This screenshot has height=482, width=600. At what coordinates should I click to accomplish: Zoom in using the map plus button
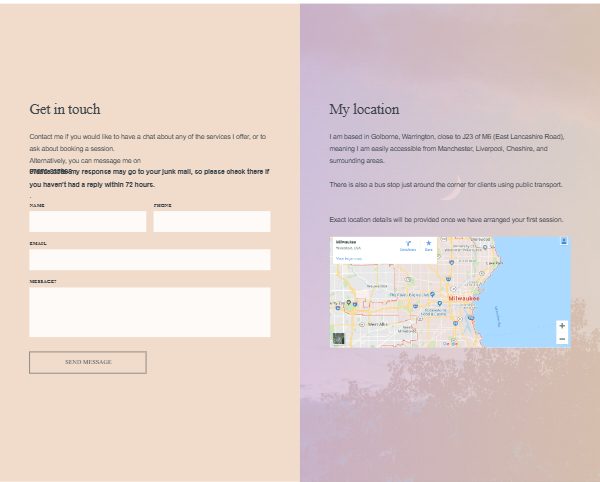562,326
